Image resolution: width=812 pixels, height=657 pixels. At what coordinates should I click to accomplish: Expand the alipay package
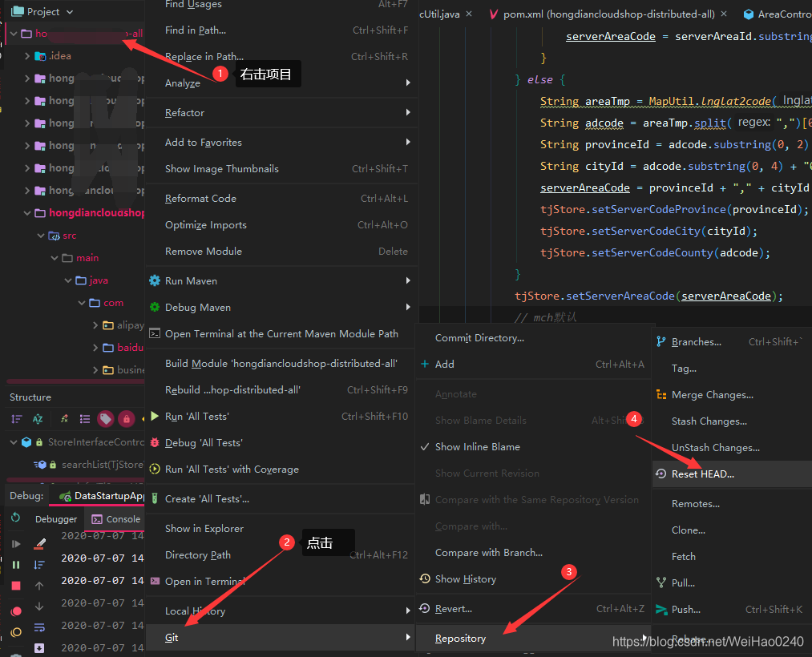pyautogui.click(x=95, y=325)
